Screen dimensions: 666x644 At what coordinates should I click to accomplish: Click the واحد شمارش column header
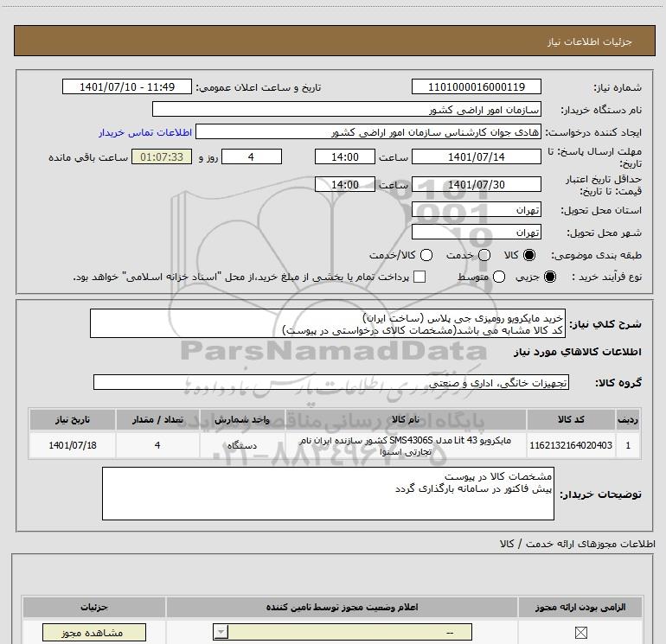point(242,419)
